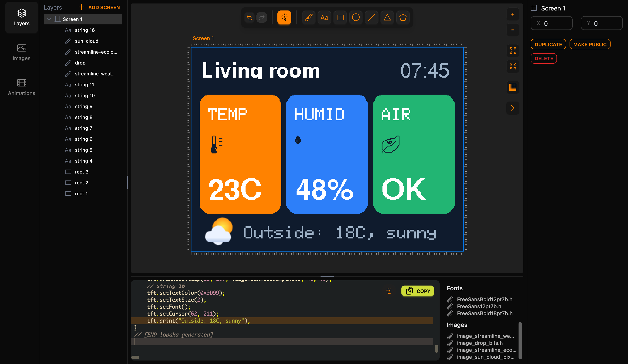The image size is (628, 364).
Task: Select the Circle tool
Action: (x=356, y=17)
